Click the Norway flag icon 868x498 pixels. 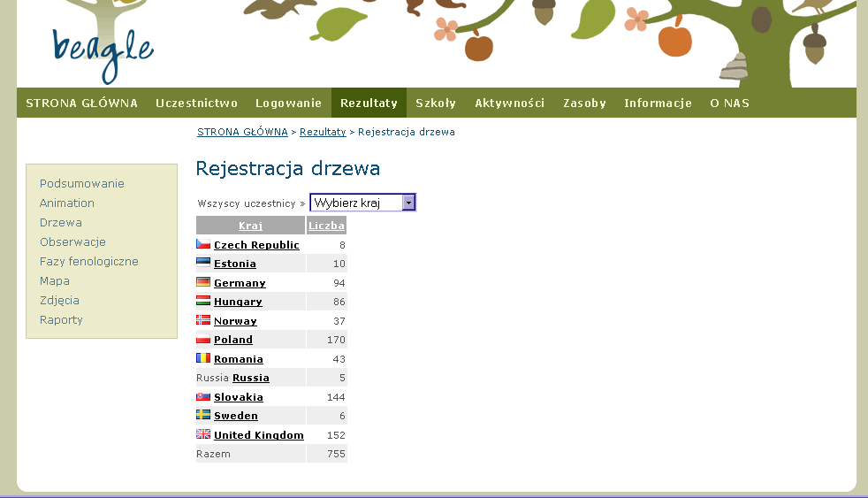click(203, 320)
